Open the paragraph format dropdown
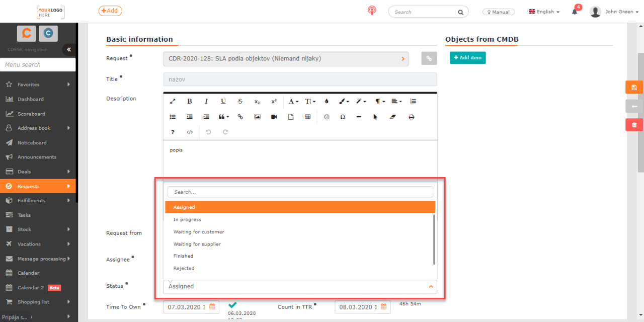The image size is (644, 322). pos(380,101)
